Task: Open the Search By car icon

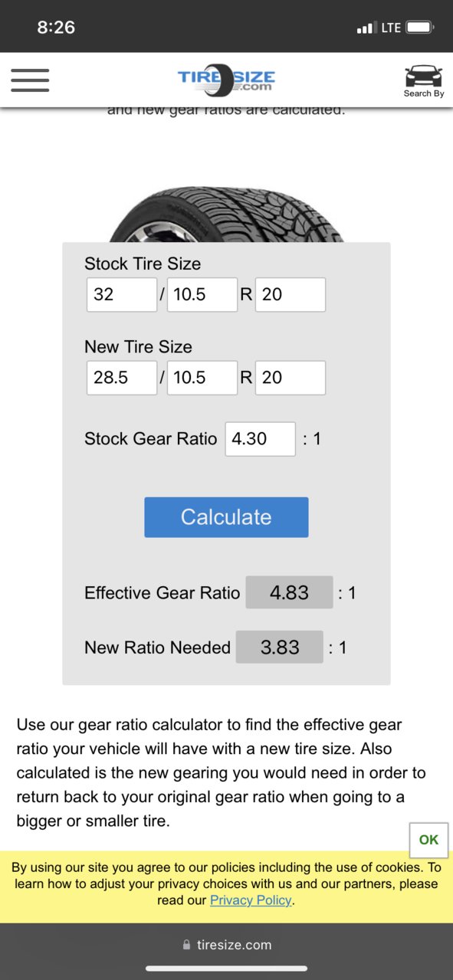Action: tap(423, 81)
